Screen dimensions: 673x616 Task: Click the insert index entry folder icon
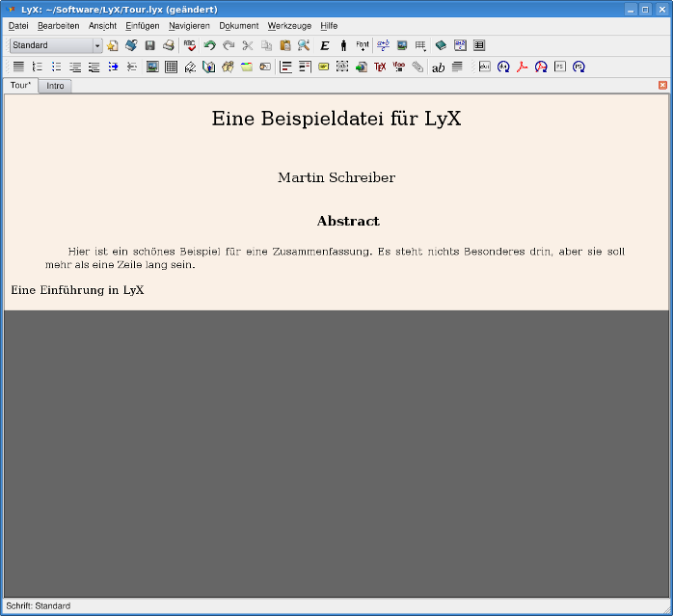point(247,67)
